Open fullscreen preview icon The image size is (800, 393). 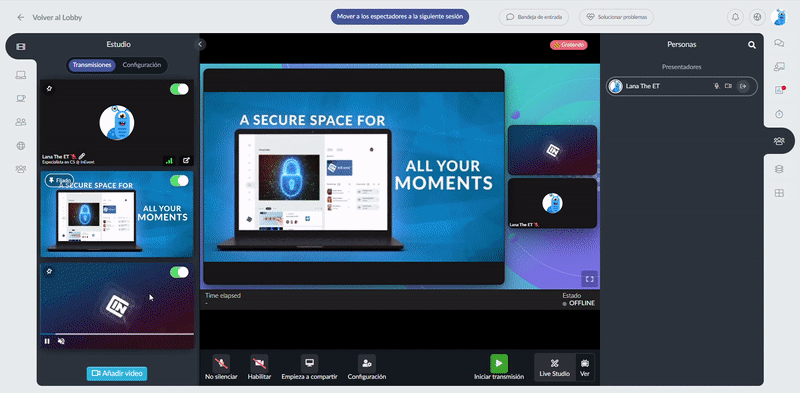pyautogui.click(x=589, y=279)
